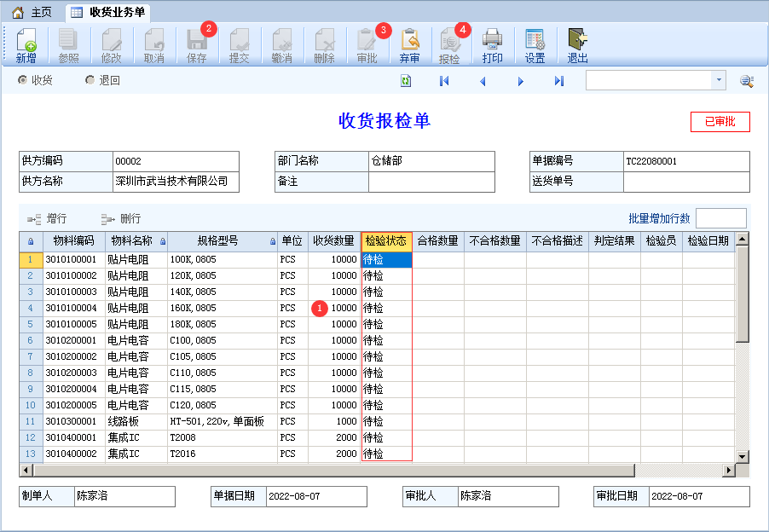
Task: Click the 收货数量 column header
Action: (334, 241)
